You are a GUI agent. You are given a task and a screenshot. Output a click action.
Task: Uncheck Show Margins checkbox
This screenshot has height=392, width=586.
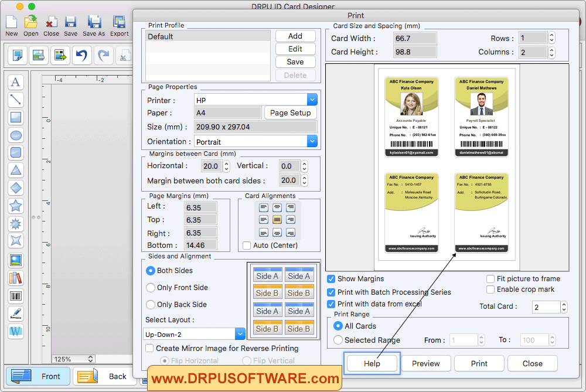[x=331, y=279]
